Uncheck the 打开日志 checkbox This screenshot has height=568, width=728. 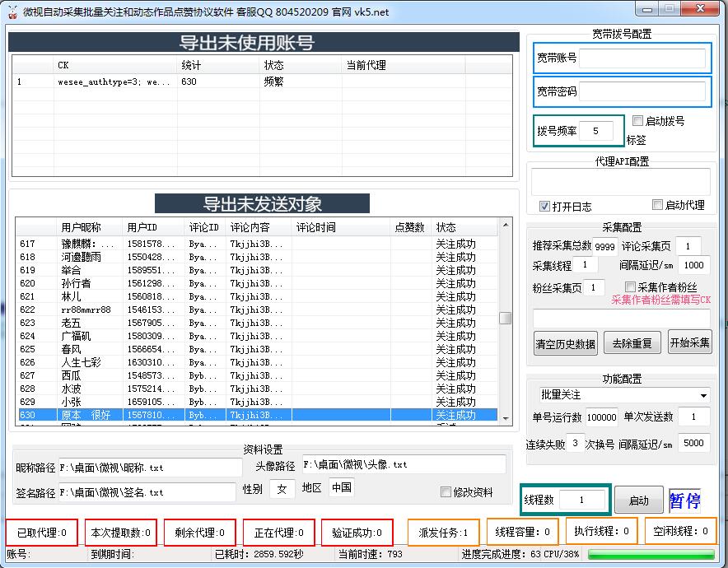(x=545, y=206)
